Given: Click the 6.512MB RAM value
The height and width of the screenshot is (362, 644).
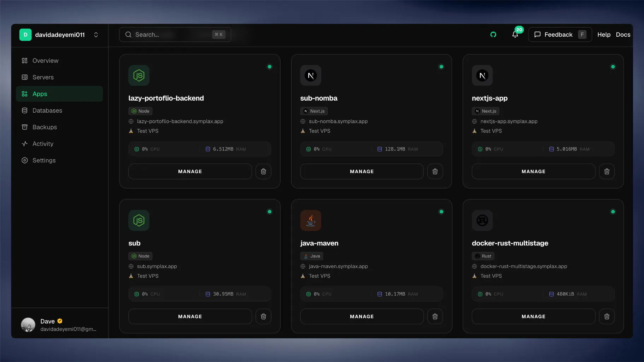Looking at the screenshot, I should coord(223,149).
